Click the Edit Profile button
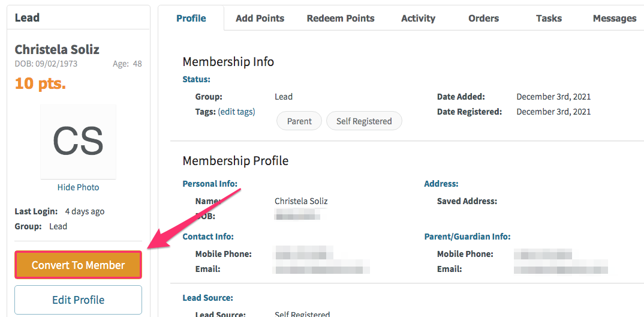The height and width of the screenshot is (317, 644). click(x=78, y=300)
